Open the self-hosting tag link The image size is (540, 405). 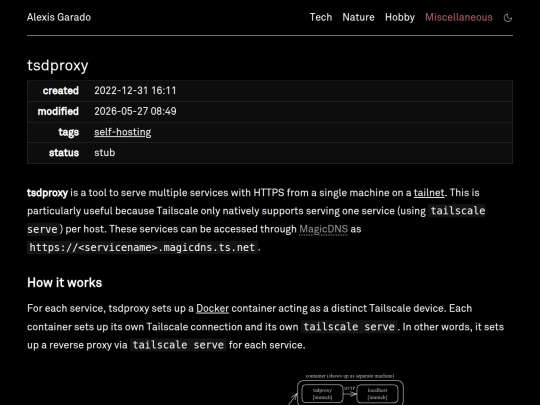point(123,132)
